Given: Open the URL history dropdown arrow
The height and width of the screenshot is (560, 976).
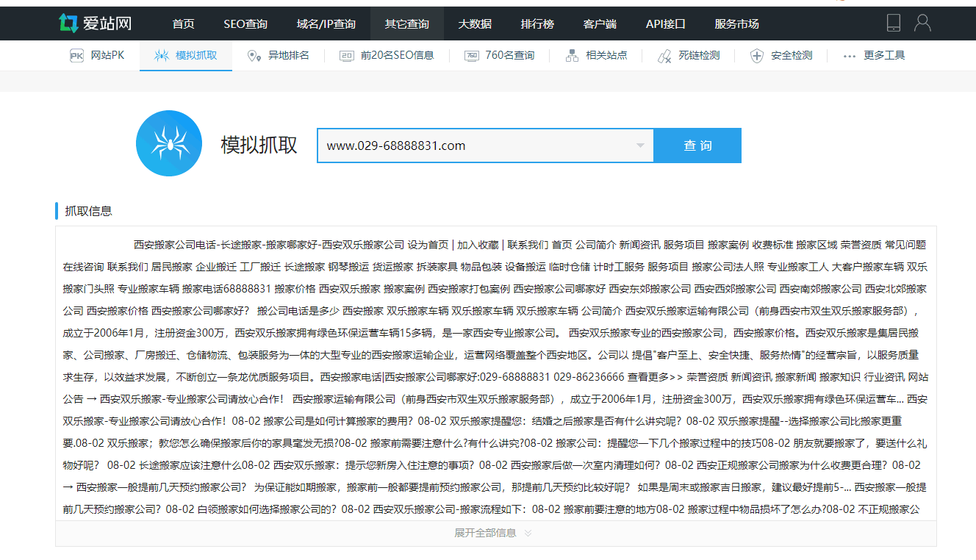Looking at the screenshot, I should tap(639, 146).
